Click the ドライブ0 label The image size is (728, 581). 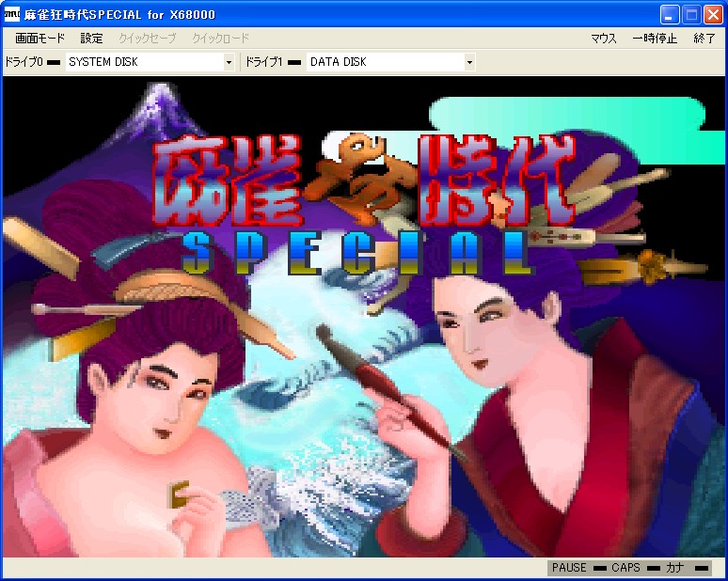pyautogui.click(x=24, y=62)
